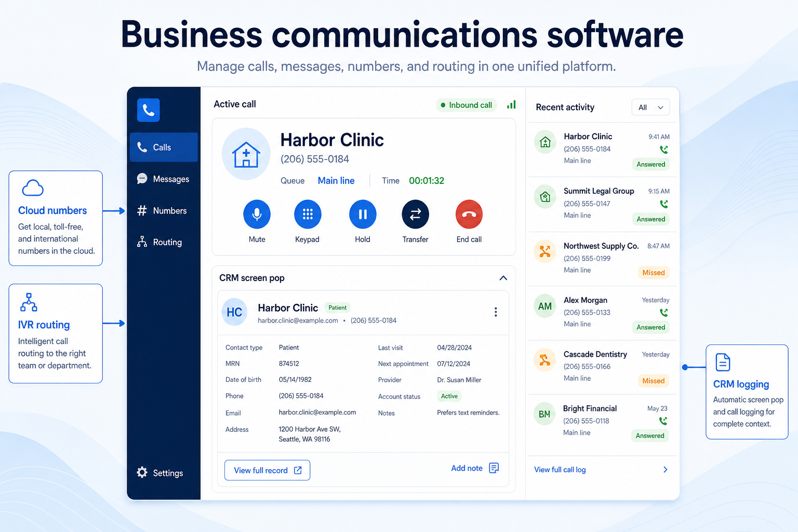
Task: Open Messages in the sidebar
Action: (164, 179)
